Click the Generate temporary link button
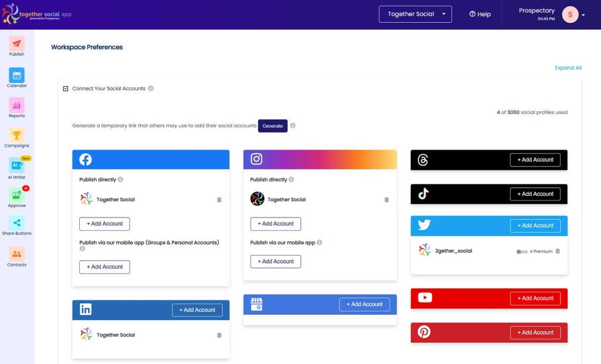This screenshot has height=364, width=601. pos(272,126)
